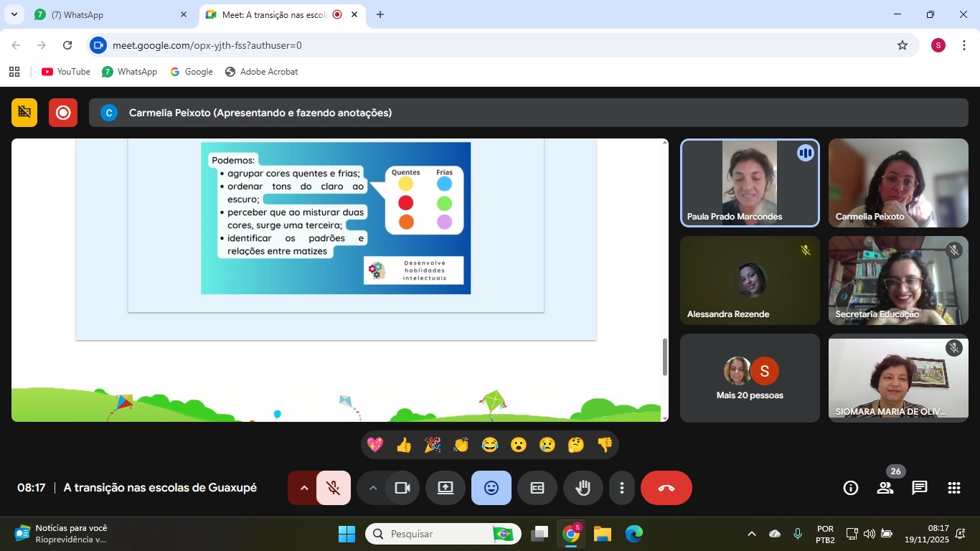Open the YouTube bookmark
Image resolution: width=980 pixels, height=551 pixels.
[66, 72]
